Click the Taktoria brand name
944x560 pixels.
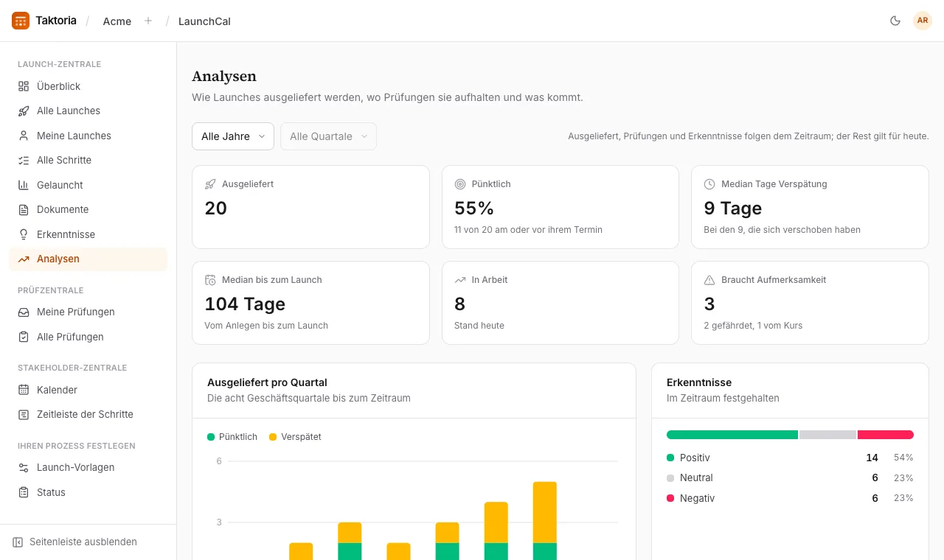[x=56, y=21]
